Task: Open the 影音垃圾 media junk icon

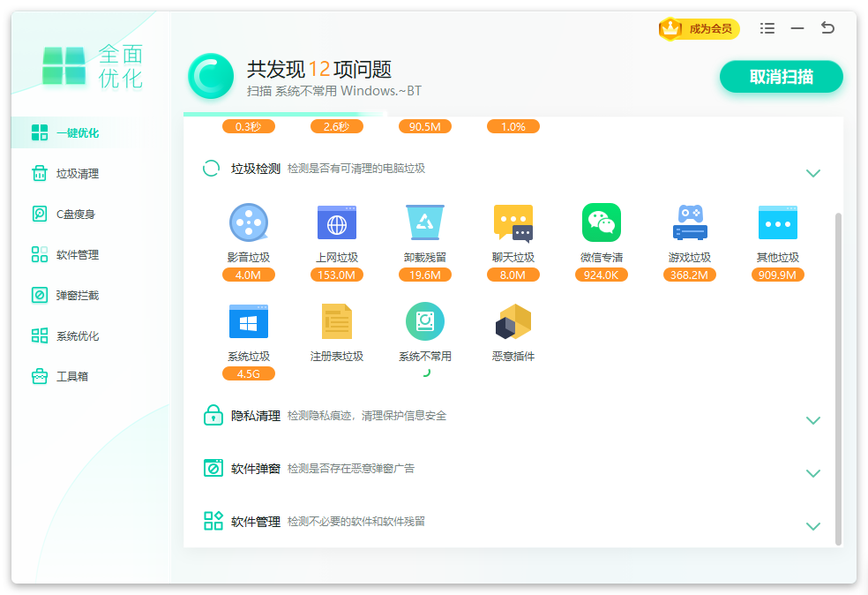Action: coord(248,222)
